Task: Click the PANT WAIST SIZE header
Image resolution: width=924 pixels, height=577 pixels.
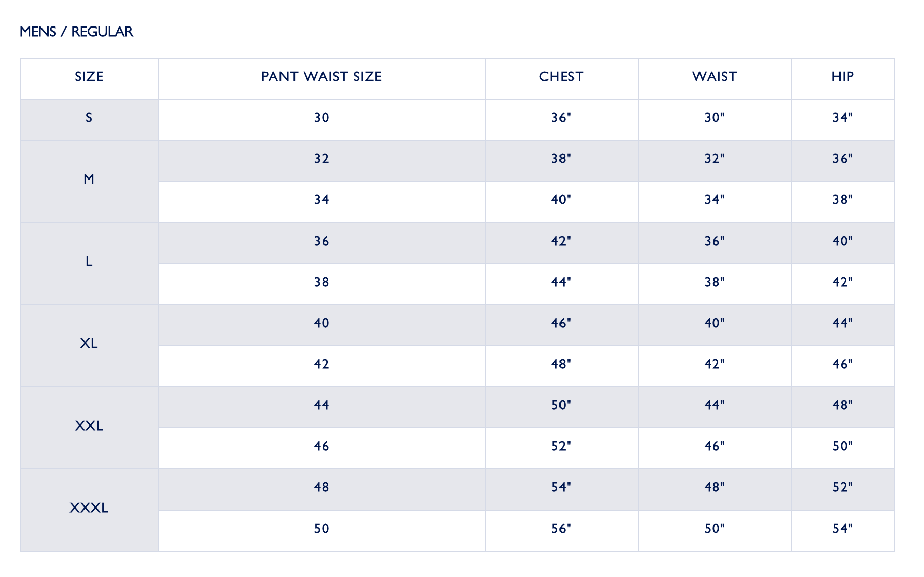Action: [321, 78]
